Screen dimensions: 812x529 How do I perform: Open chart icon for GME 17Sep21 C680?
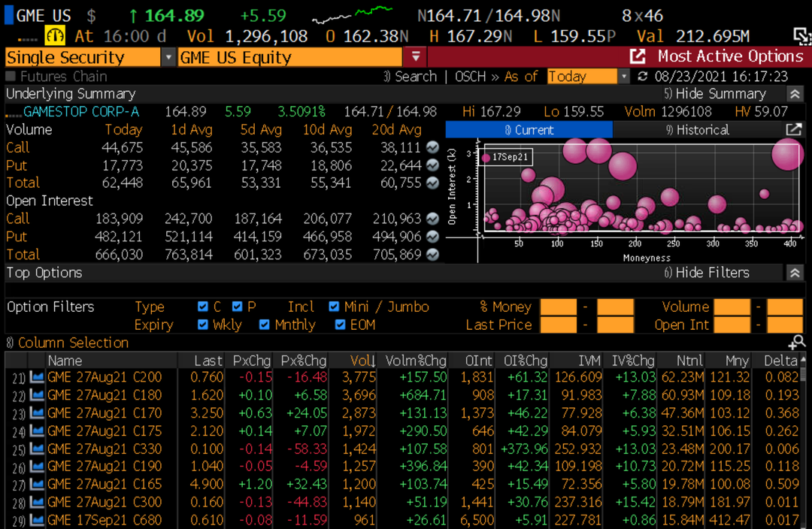[x=36, y=520]
